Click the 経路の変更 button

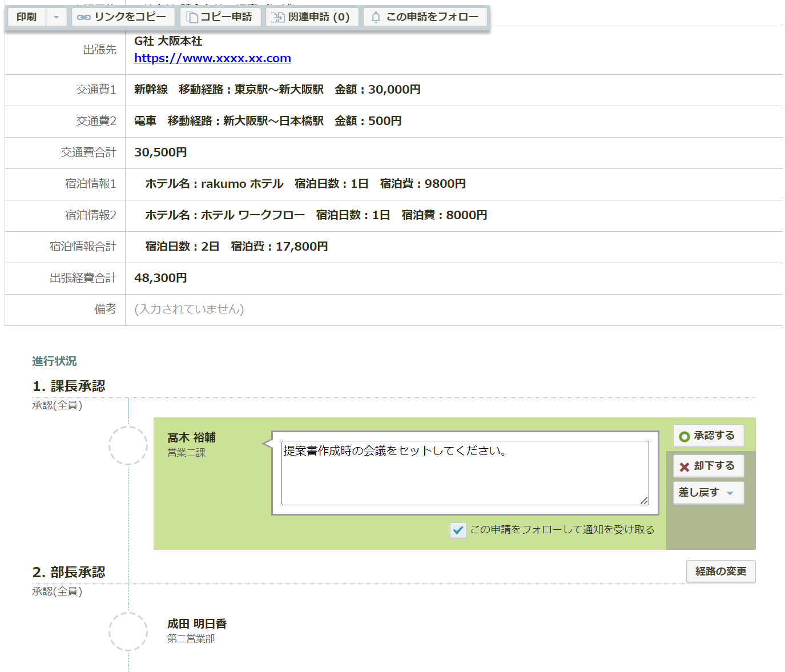(720, 572)
